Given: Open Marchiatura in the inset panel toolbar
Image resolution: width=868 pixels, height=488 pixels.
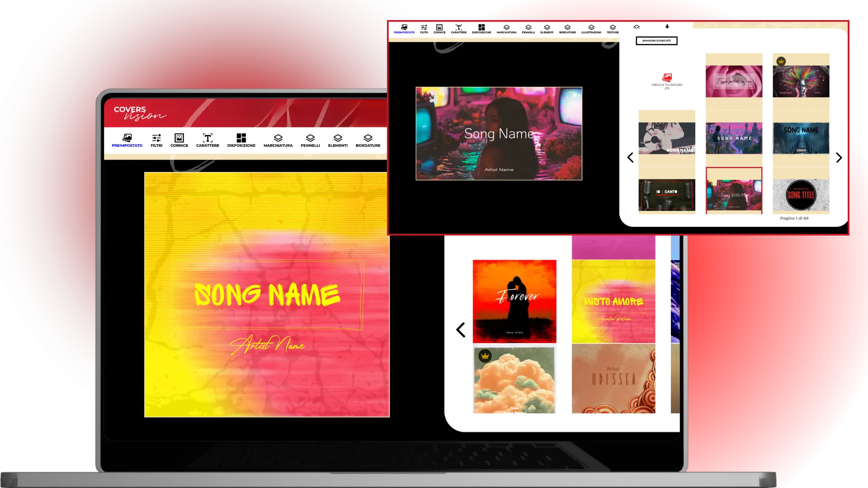Looking at the screenshot, I should (506, 29).
